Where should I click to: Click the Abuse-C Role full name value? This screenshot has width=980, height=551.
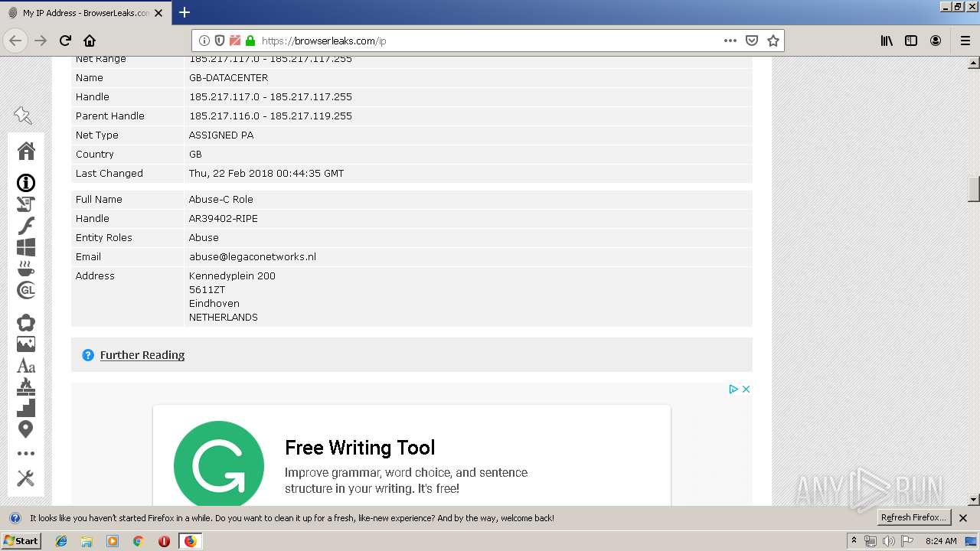tap(221, 200)
